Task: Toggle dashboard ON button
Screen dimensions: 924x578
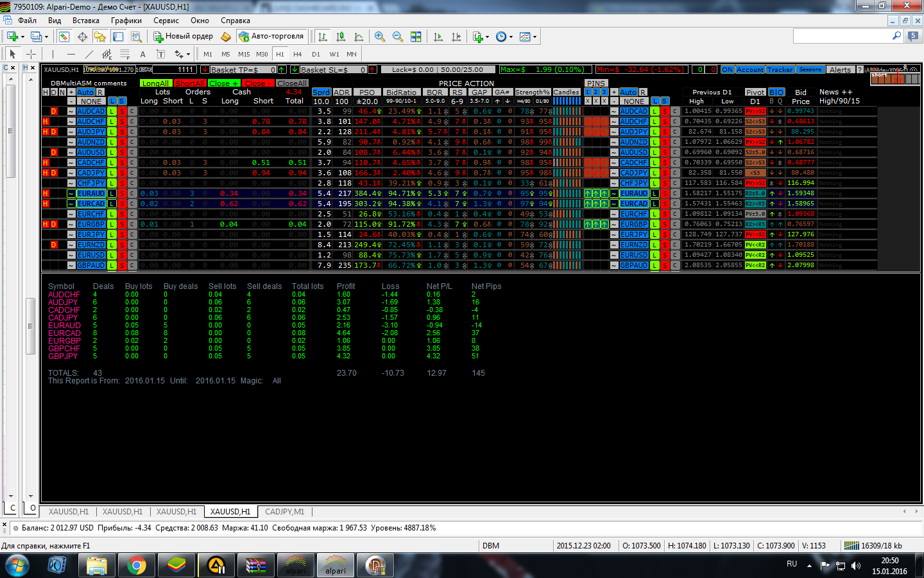Action: click(727, 69)
